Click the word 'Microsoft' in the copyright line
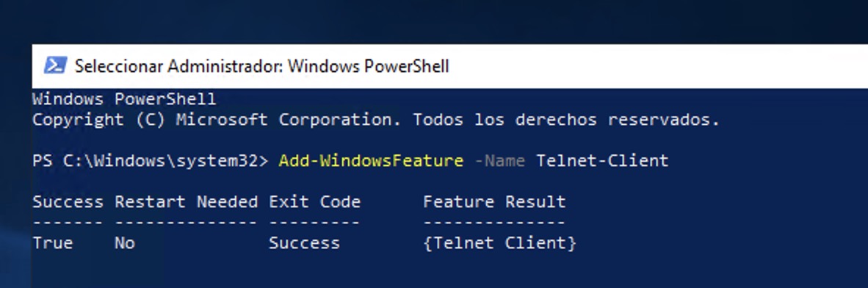Viewport: 868px width, 288px height. click(222, 120)
